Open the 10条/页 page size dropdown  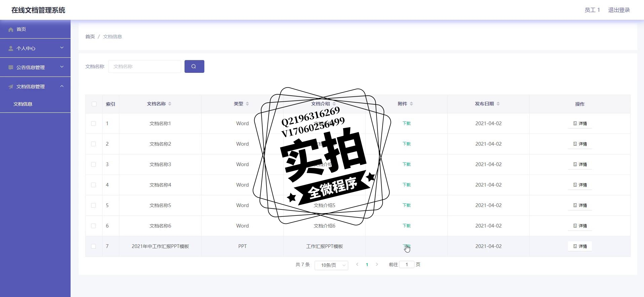click(x=331, y=265)
